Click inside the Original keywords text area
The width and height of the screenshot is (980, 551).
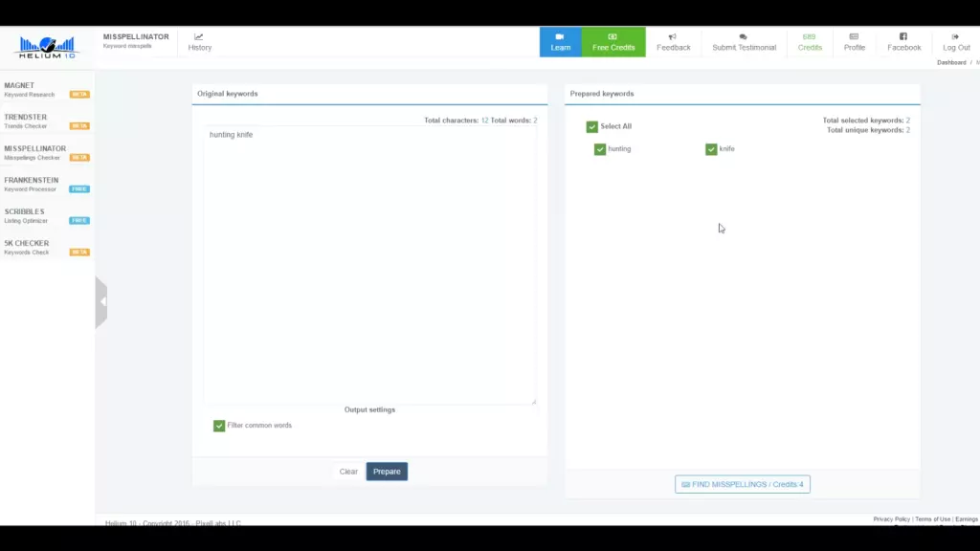click(x=369, y=266)
